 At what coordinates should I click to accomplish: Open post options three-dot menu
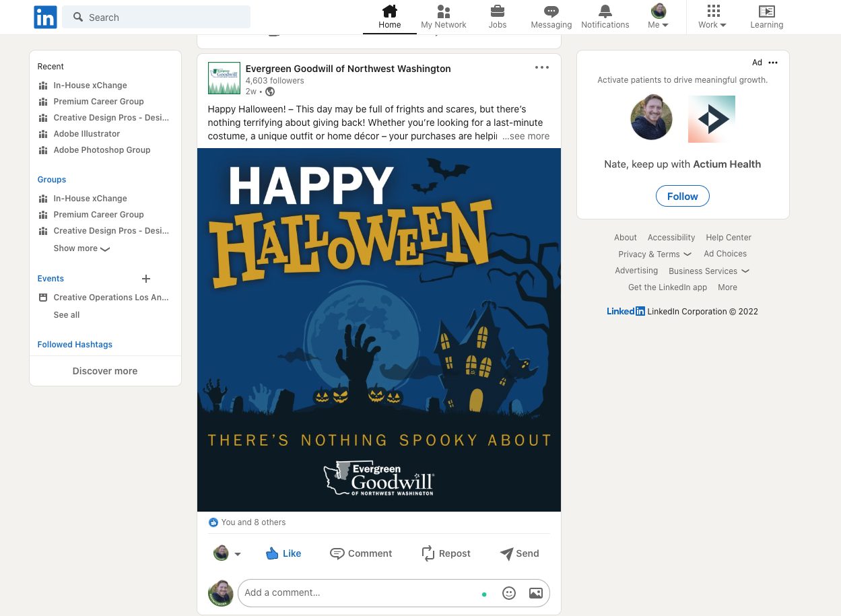542,67
